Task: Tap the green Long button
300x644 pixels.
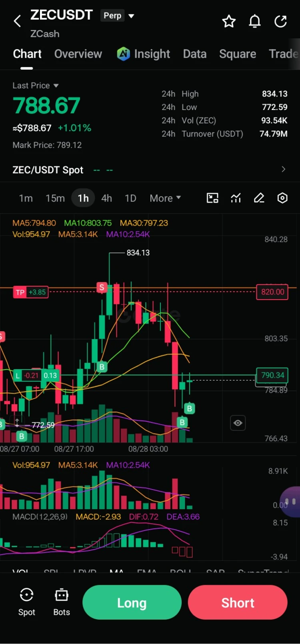Action: coord(132,602)
